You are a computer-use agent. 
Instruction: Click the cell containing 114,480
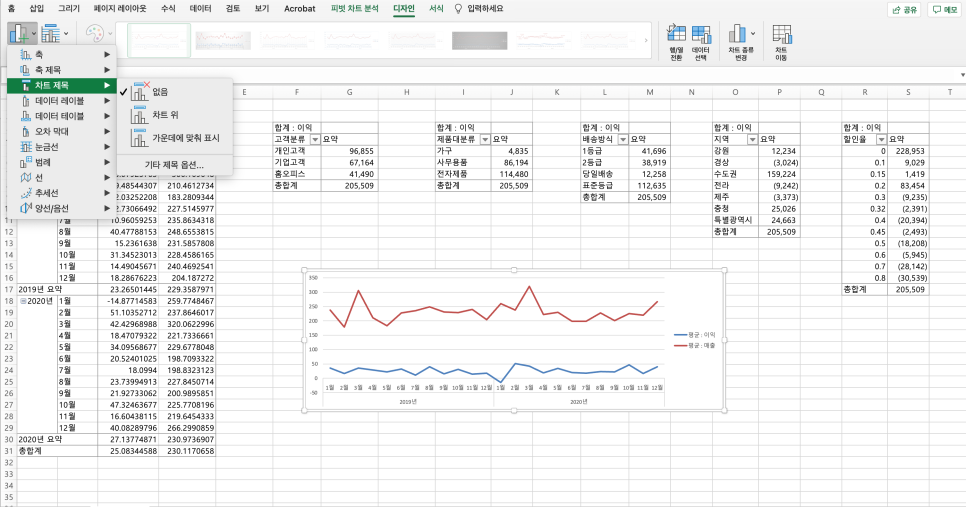point(512,174)
